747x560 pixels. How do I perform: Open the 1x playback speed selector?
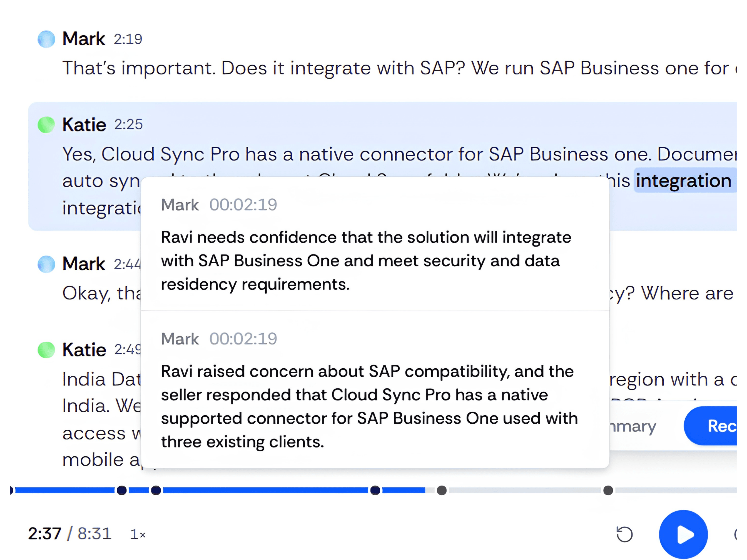[138, 534]
